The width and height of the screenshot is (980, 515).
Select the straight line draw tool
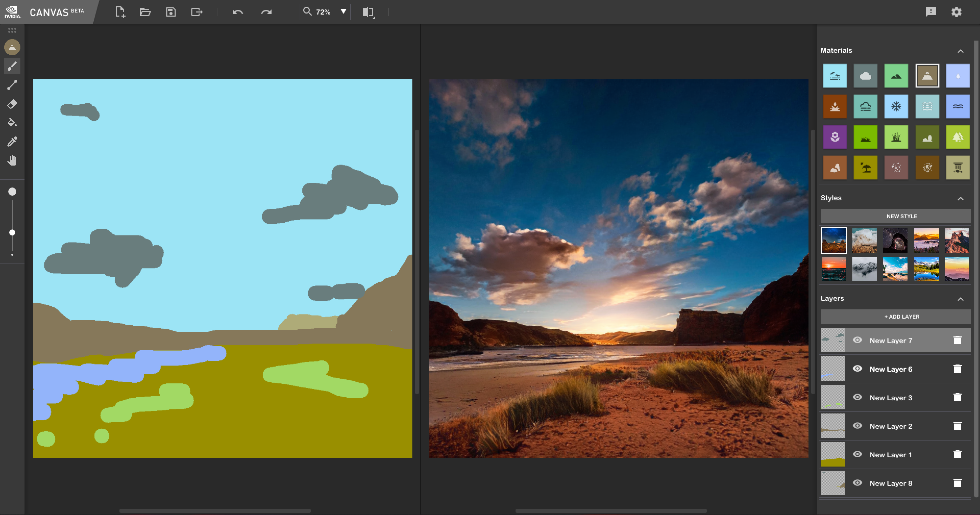point(12,85)
